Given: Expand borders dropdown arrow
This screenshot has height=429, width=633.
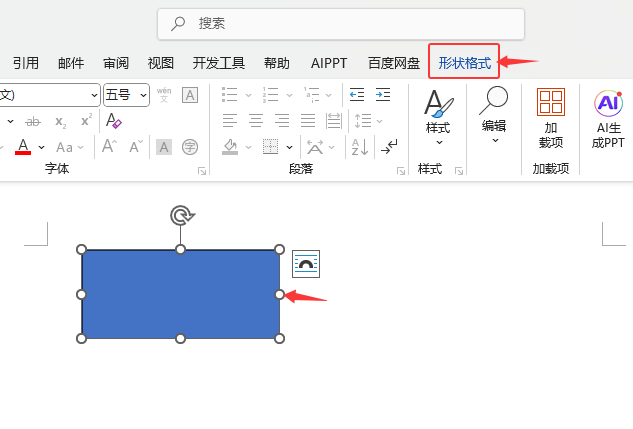Looking at the screenshot, I should (289, 147).
